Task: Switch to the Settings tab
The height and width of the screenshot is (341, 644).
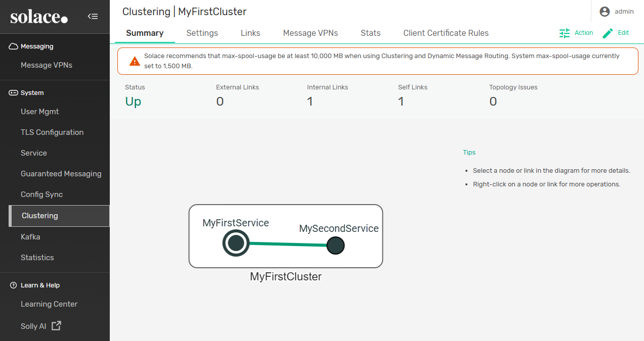Action: [x=202, y=33]
